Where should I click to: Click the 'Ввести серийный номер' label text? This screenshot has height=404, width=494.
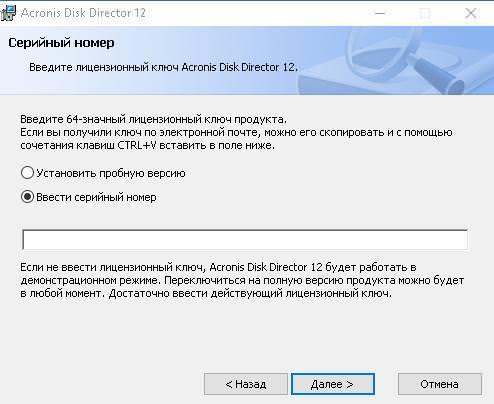96,197
